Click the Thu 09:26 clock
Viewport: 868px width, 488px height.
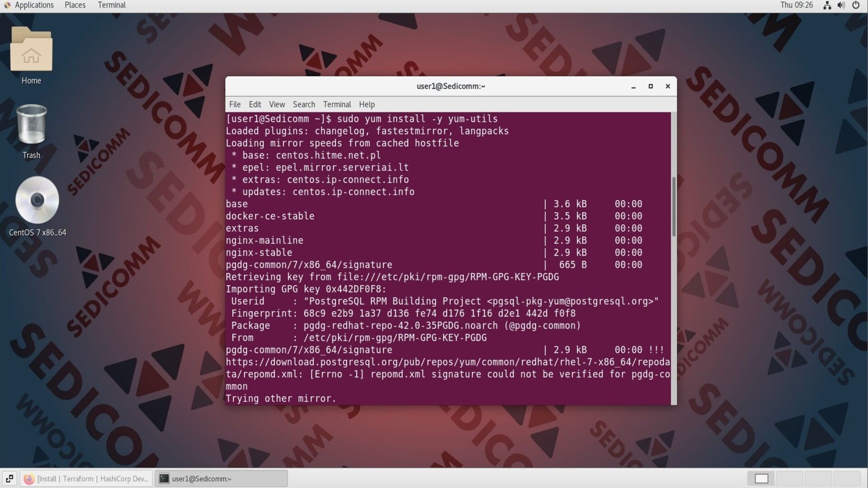pyautogui.click(x=796, y=5)
